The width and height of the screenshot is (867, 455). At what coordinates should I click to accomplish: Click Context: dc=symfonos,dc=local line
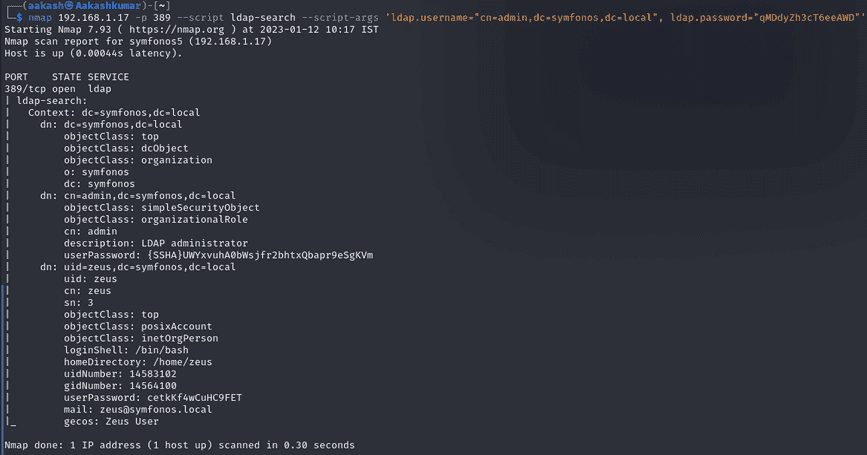114,113
